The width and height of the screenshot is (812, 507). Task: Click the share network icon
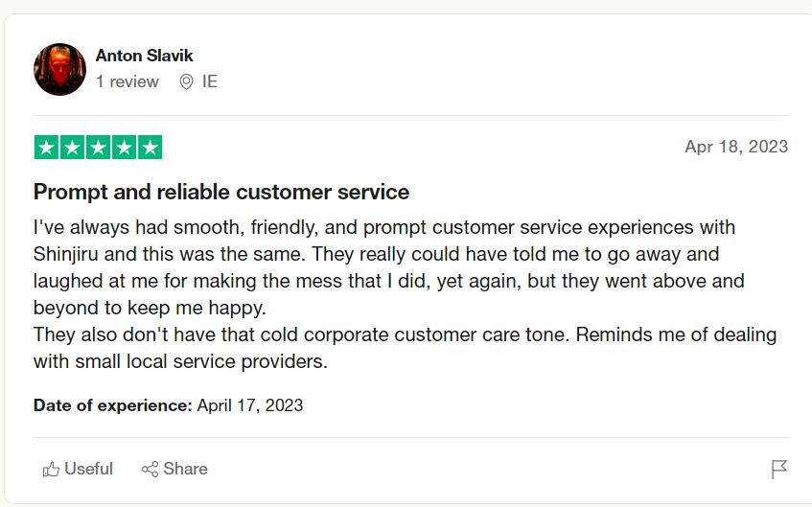point(150,470)
